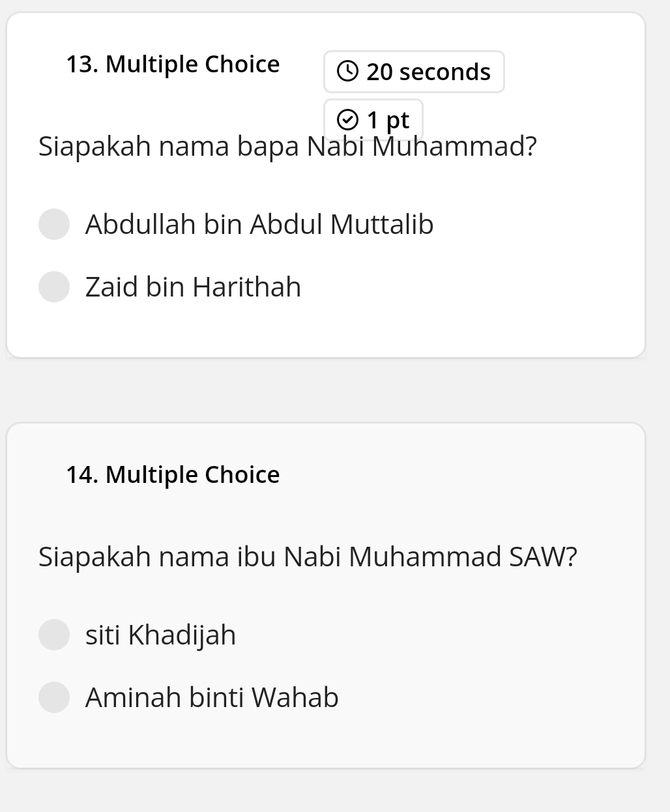Click the "14. Multiple Choice" heading
The width and height of the screenshot is (670, 812).
point(173,475)
